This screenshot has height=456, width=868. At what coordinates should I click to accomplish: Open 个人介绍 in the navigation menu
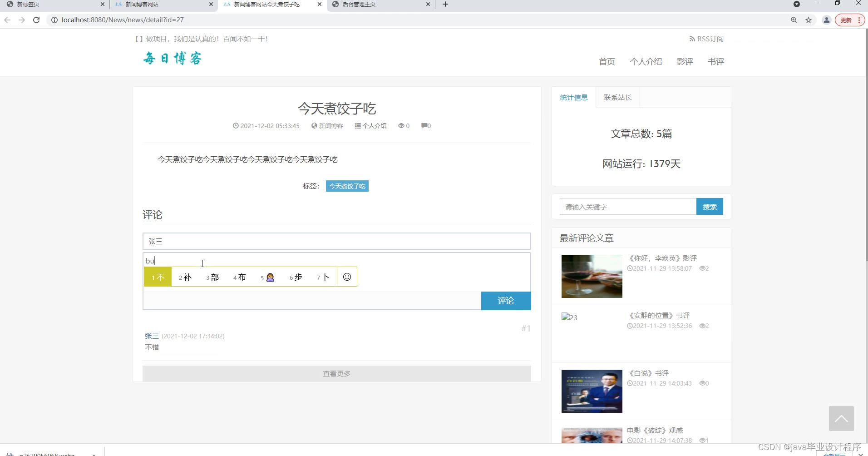point(646,62)
